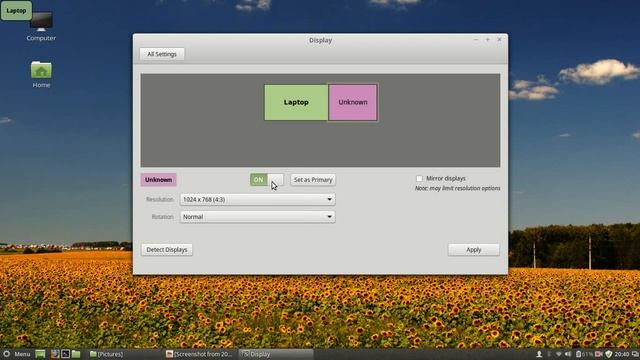Open the Mint Menu in the panel
This screenshot has height=360, width=640.
[x=17, y=354]
